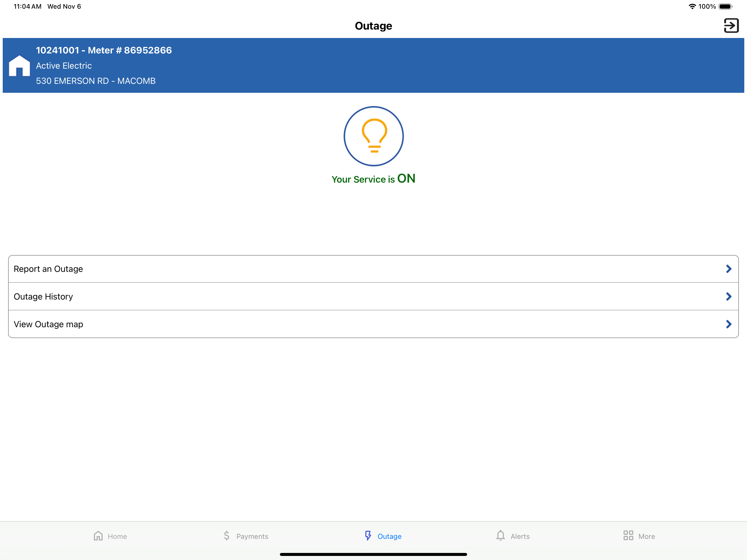
Task: Tap the 11:04 AM clock in status bar
Action: click(28, 7)
